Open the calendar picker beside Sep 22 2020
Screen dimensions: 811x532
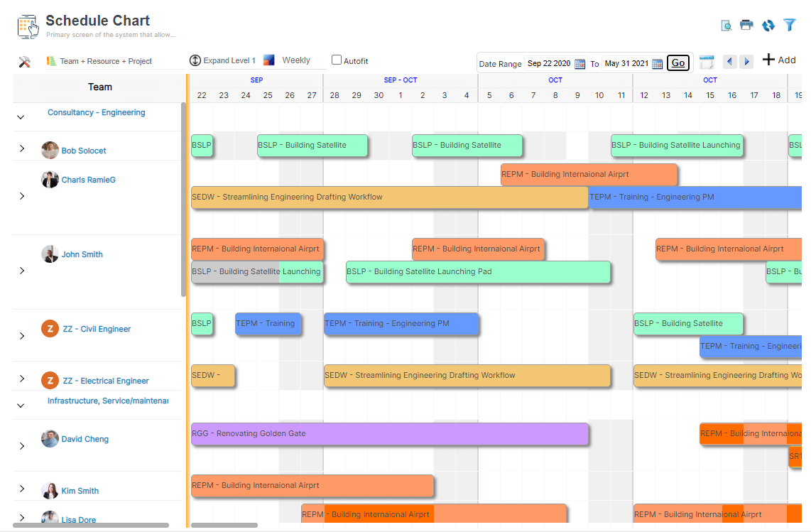pos(582,63)
